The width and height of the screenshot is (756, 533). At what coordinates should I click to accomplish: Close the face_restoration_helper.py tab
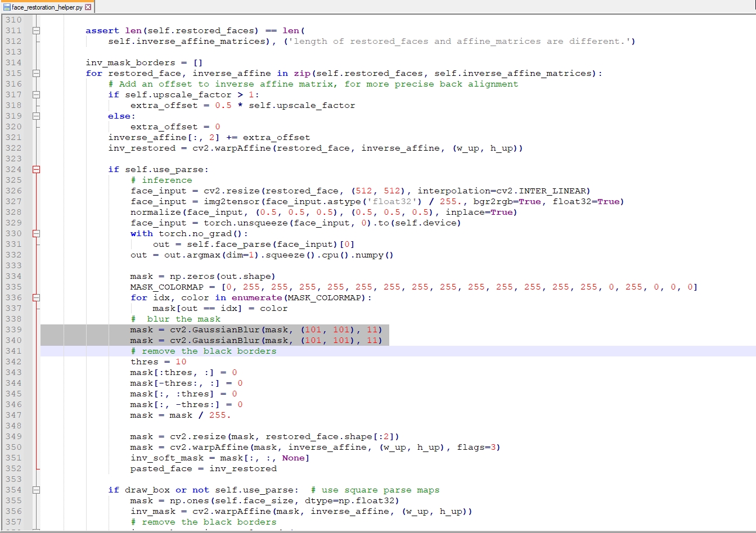[x=88, y=7]
